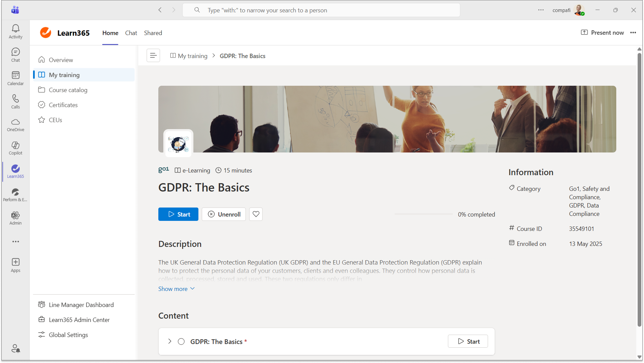Click the course completion progress bar

[x=424, y=214]
